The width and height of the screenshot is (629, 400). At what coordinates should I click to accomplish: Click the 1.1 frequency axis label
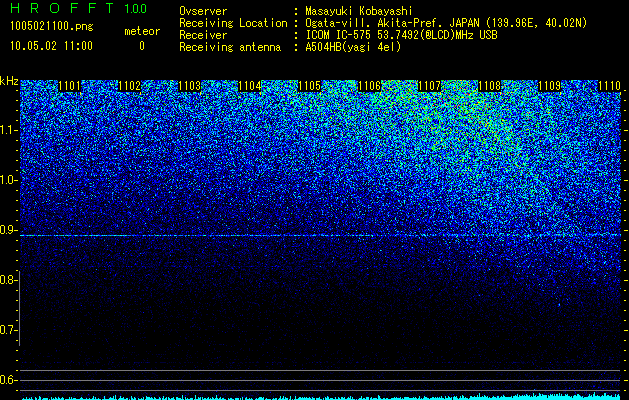7,130
